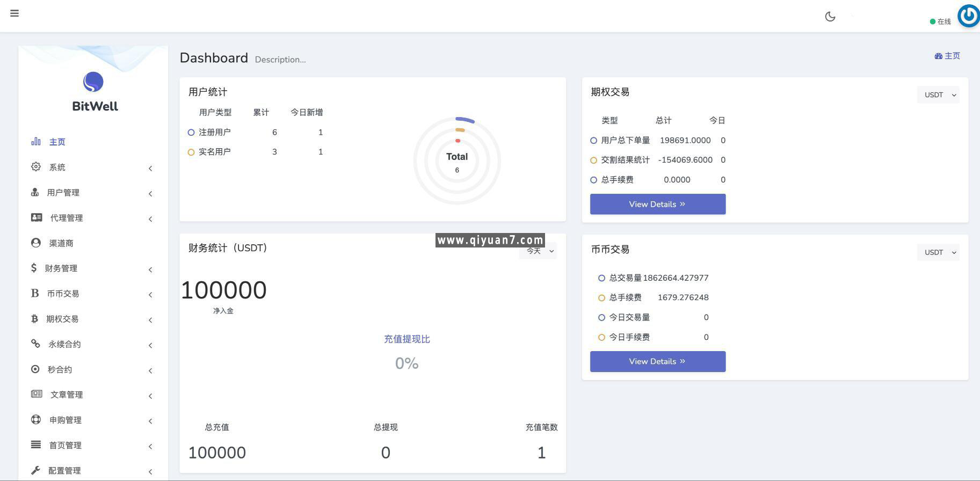Click the wrench configuration icon
The height and width of the screenshot is (481, 980).
[x=35, y=470]
